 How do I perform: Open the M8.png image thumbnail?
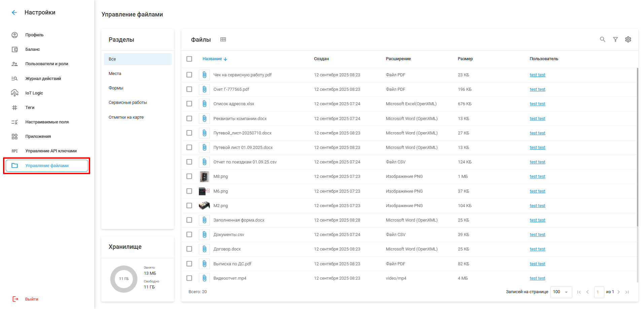[204, 177]
